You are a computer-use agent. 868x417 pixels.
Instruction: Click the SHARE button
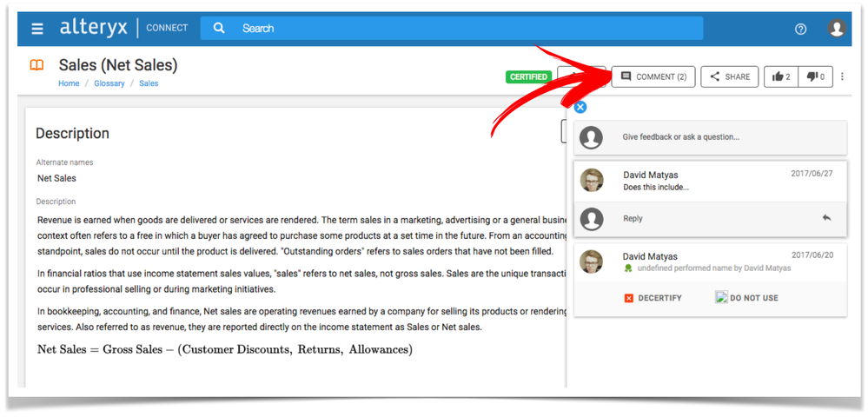pos(730,77)
